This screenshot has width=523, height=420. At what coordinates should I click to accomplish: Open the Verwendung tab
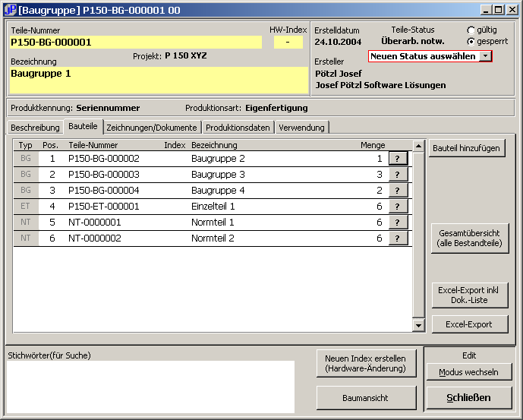tap(301, 128)
